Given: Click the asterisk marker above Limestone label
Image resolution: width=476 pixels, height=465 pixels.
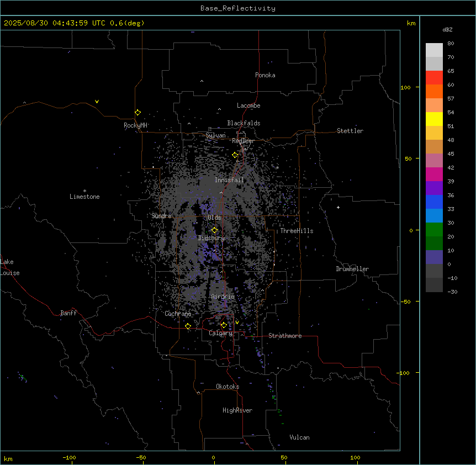Looking at the screenshot, I should (84, 191).
